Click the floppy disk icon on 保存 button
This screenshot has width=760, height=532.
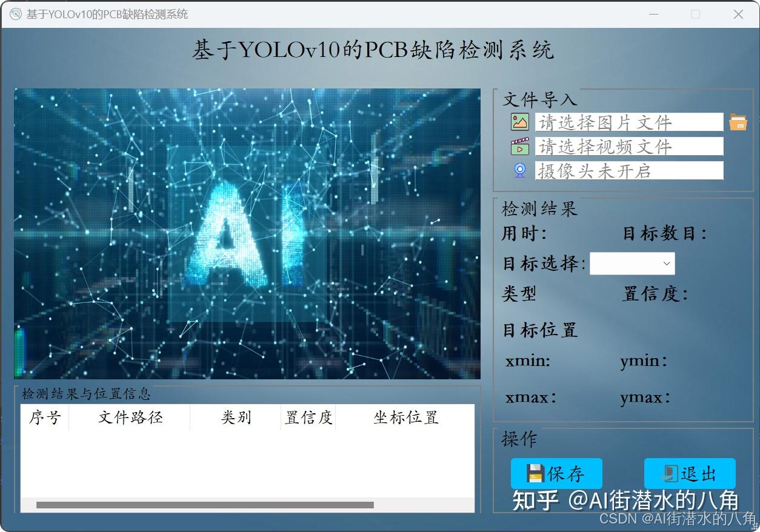tap(536, 474)
